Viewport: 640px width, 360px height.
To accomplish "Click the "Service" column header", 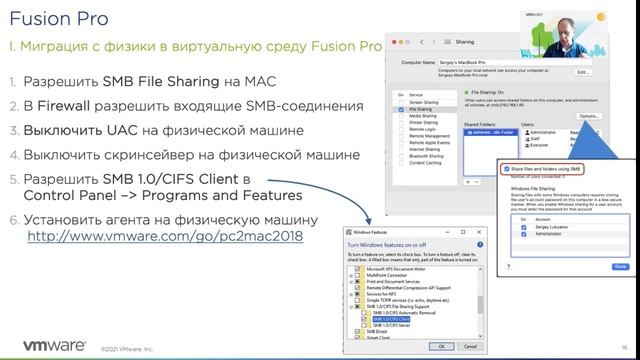I will pyautogui.click(x=416, y=95).
